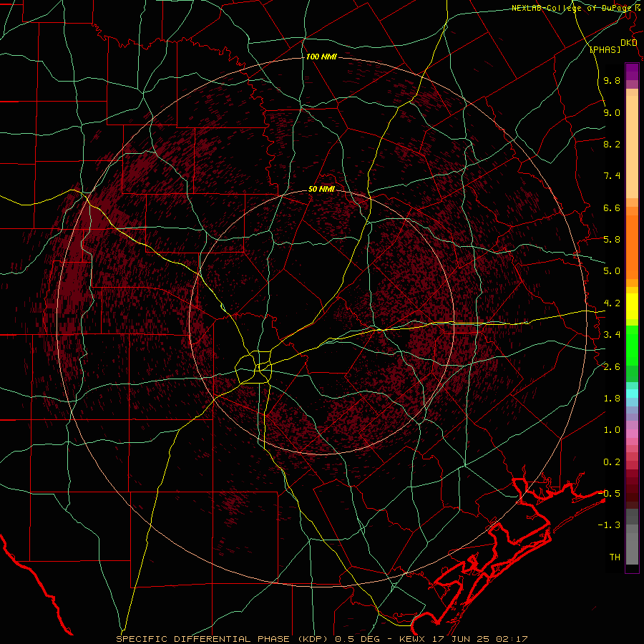Click the -1.3 value on the color scale
Image resolution: width=644 pixels, height=644 pixels.
609,526
